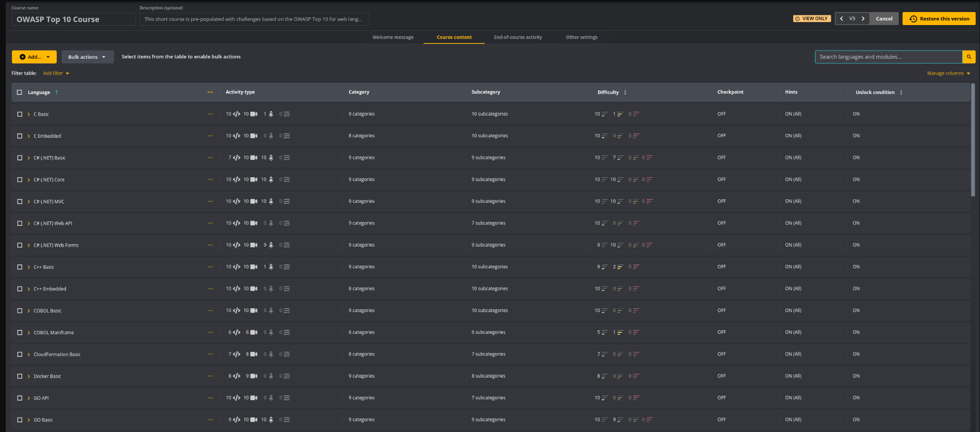Image resolution: width=980 pixels, height=432 pixels.
Task: Expand the C++ Embedded row
Action: click(29, 289)
